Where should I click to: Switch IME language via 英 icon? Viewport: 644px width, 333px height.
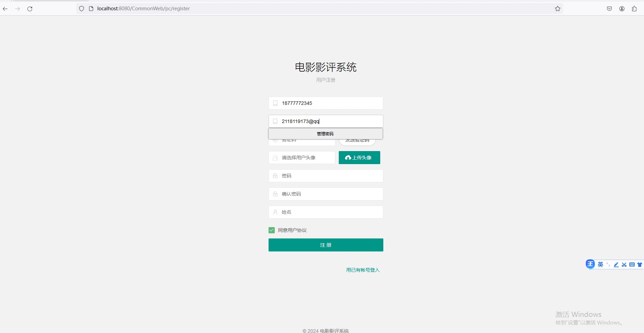(x=600, y=264)
